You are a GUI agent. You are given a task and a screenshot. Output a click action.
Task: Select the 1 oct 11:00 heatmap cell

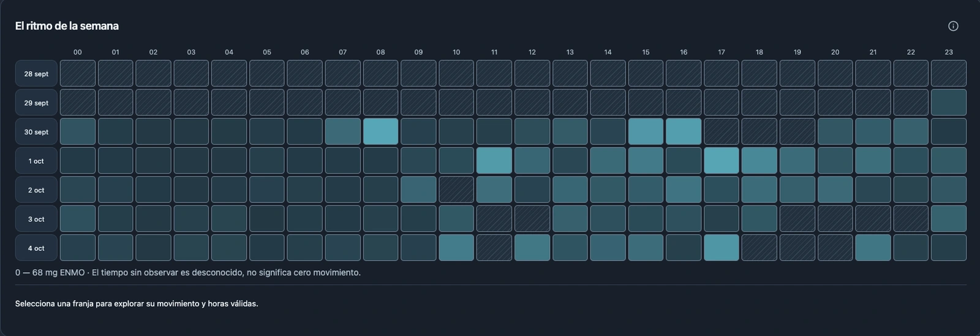click(494, 161)
